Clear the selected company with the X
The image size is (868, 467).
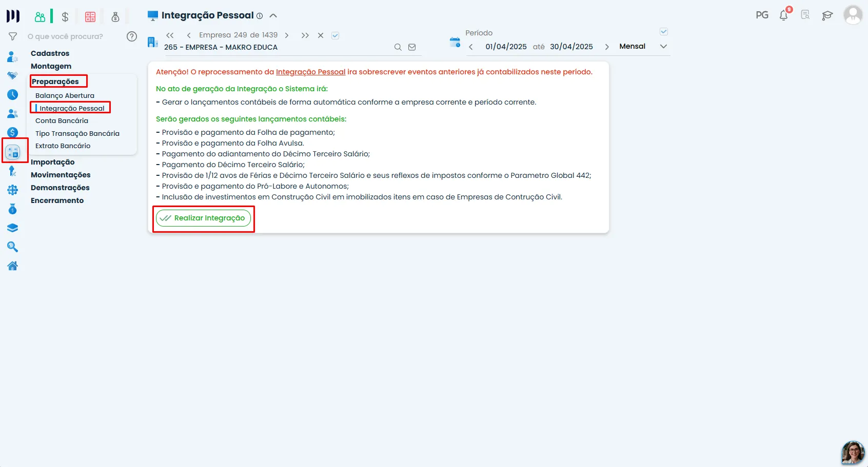click(x=321, y=35)
